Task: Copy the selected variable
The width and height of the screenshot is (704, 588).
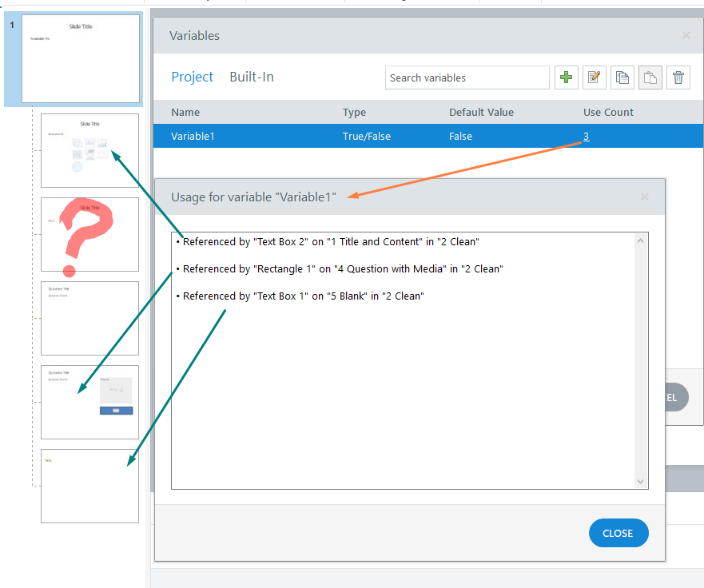Action: click(622, 77)
